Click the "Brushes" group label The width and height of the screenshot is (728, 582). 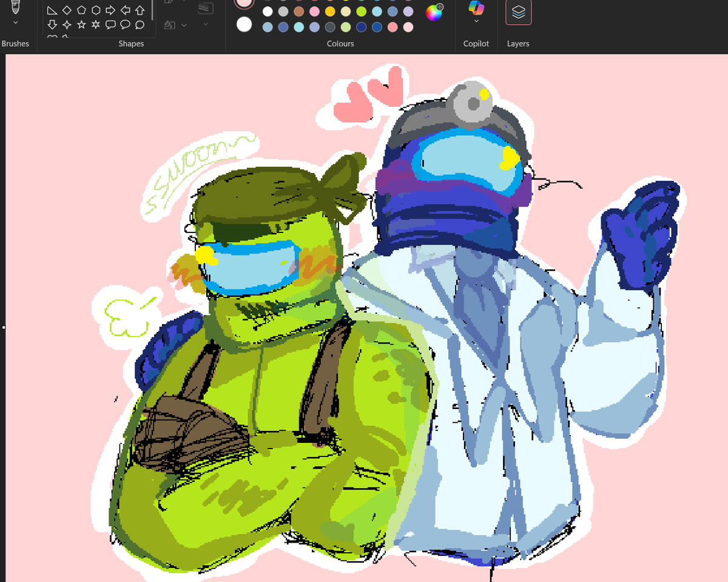pyautogui.click(x=15, y=44)
